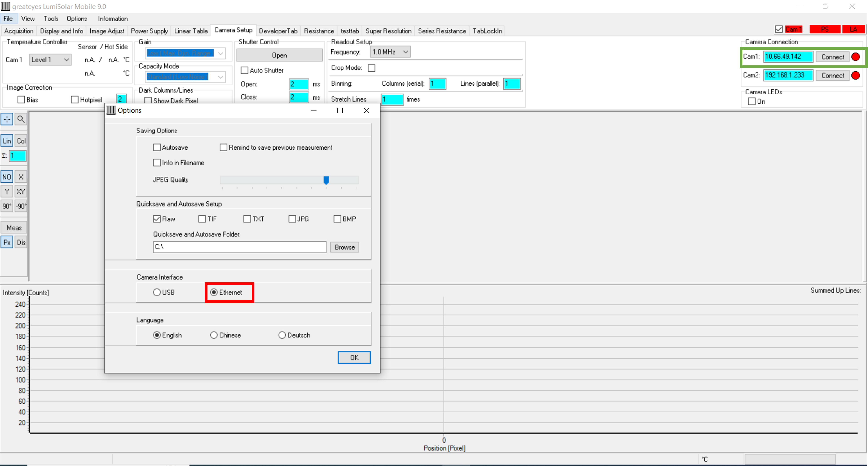Select Px pixel units button
Image resolution: width=868 pixels, height=466 pixels.
pyautogui.click(x=7, y=242)
